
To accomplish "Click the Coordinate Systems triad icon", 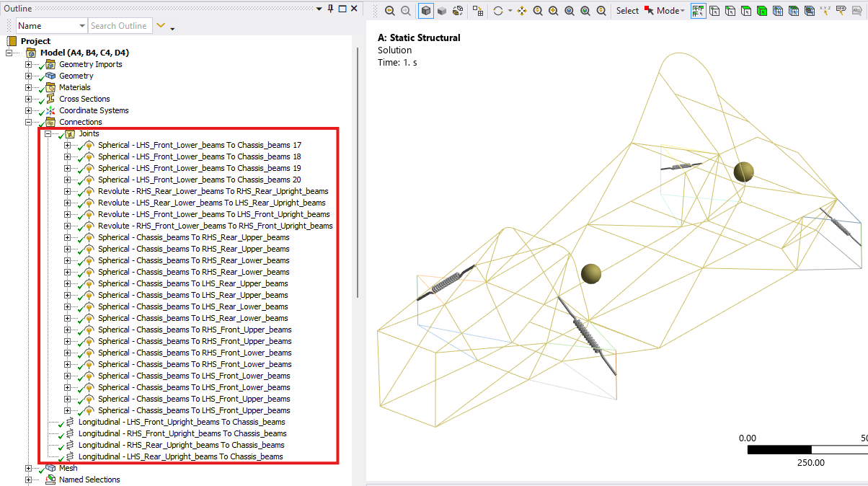I will coord(50,110).
